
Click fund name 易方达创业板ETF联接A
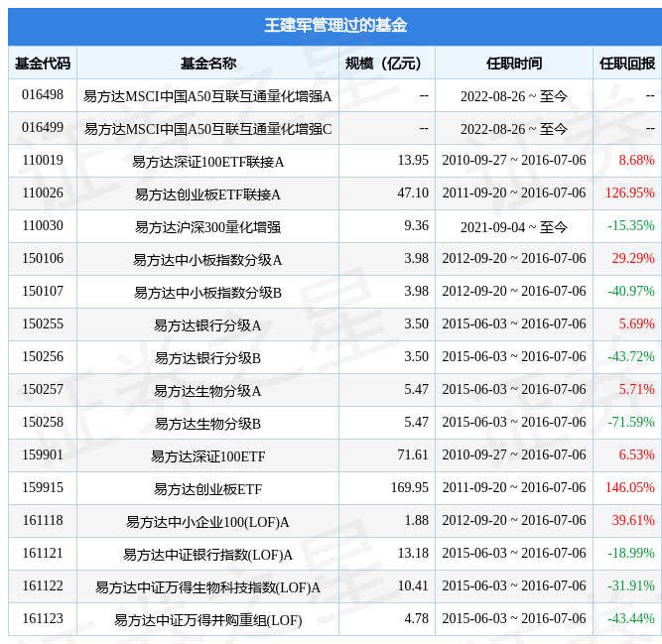click(x=207, y=194)
